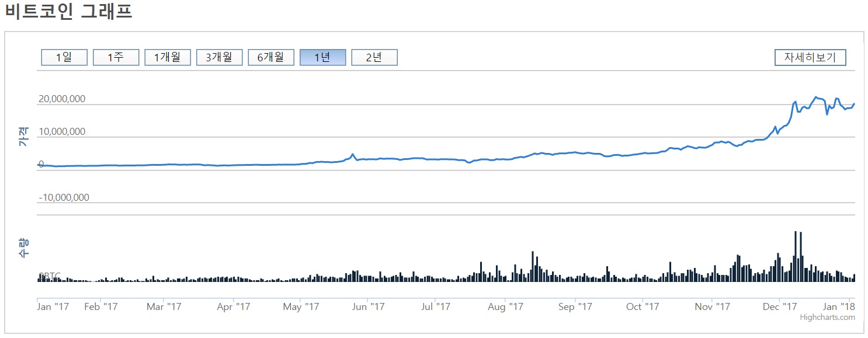
Task: Click the -10,000,000 price axis label
Action: coord(64,197)
